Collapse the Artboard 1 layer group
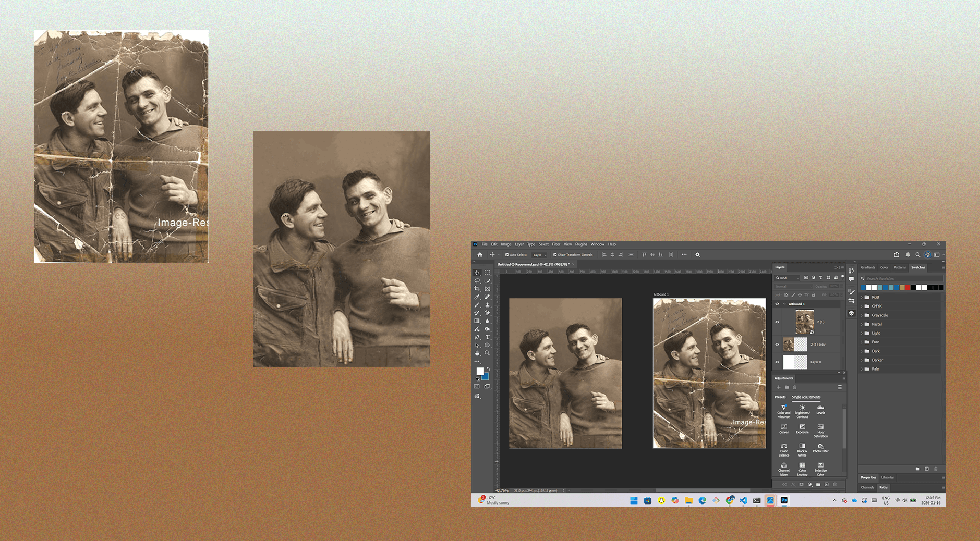The image size is (980, 541). tap(784, 304)
